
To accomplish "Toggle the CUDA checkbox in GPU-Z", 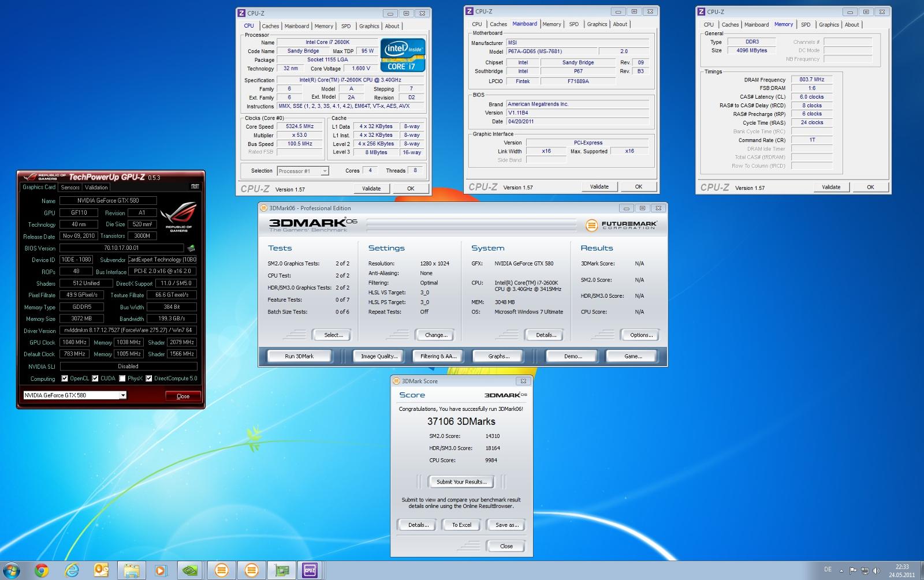I will 95,379.
